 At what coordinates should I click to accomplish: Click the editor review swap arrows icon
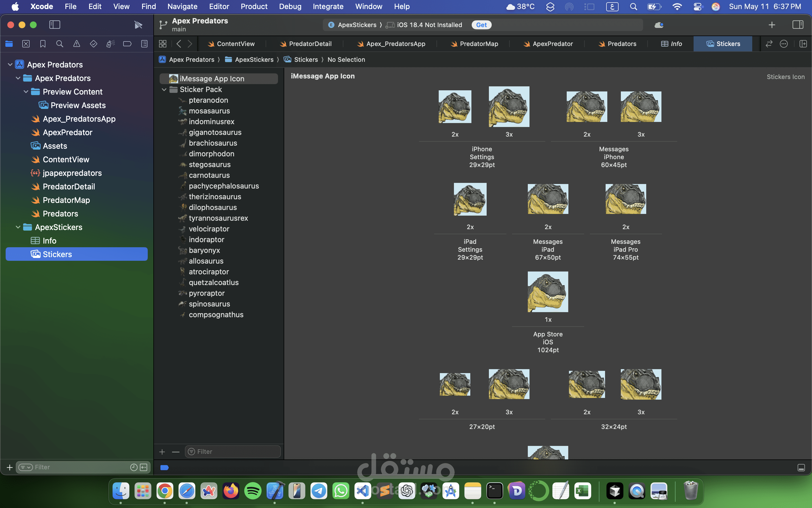tap(769, 44)
